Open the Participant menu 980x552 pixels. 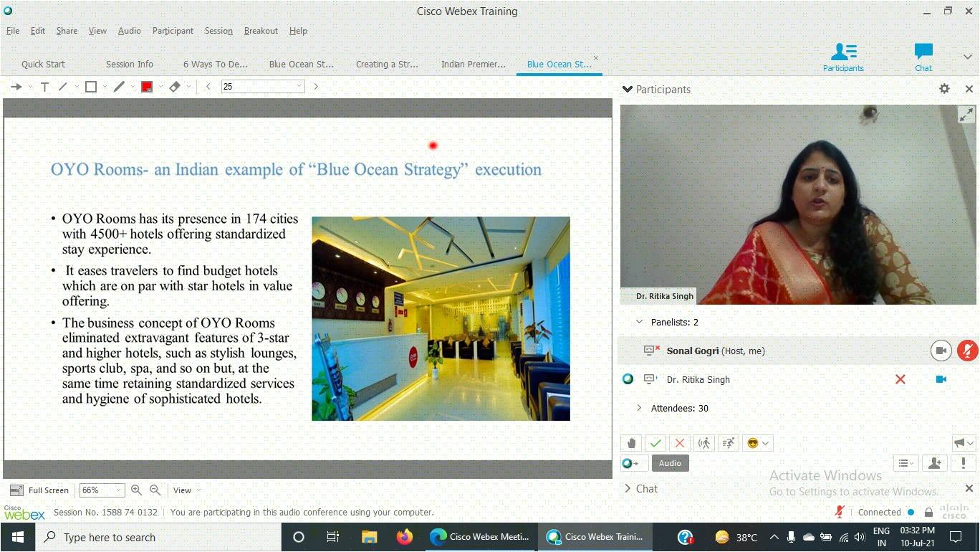173,31
